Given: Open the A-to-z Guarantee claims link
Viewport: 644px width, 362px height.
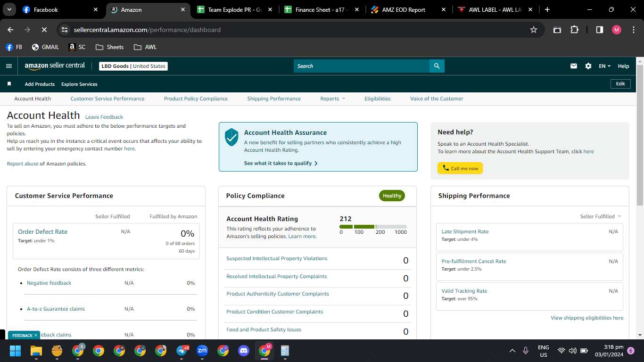Looking at the screenshot, I should [x=56, y=309].
